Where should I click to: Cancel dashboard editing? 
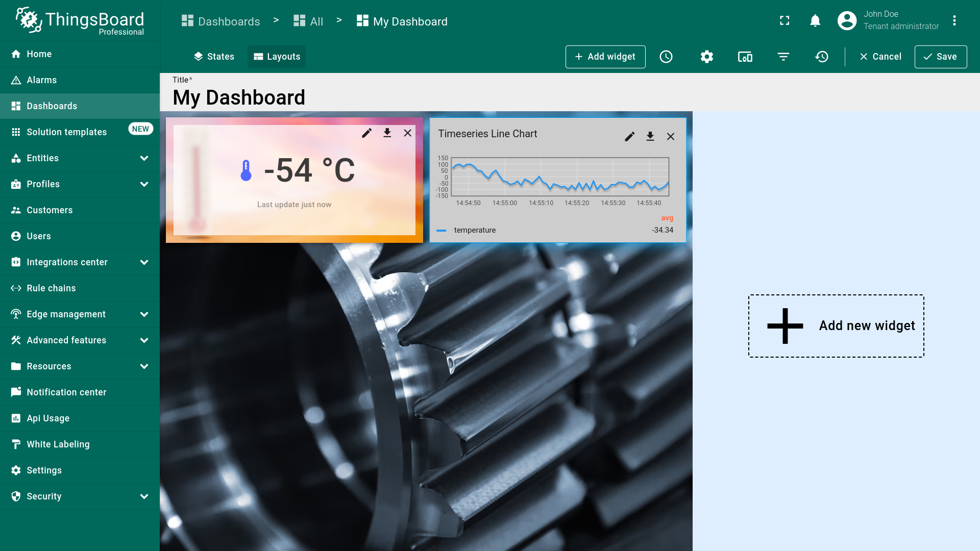[880, 57]
